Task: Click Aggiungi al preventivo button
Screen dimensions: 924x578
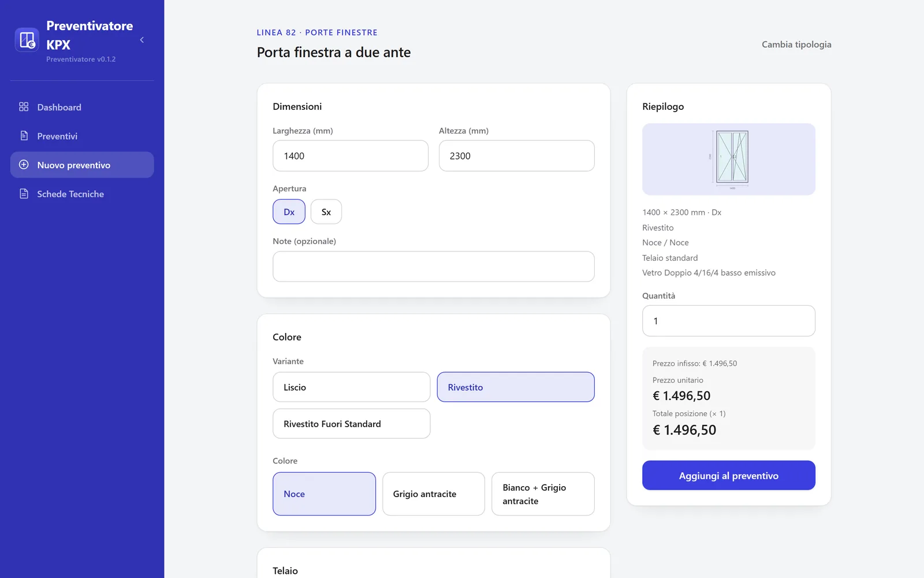Action: 729,476
